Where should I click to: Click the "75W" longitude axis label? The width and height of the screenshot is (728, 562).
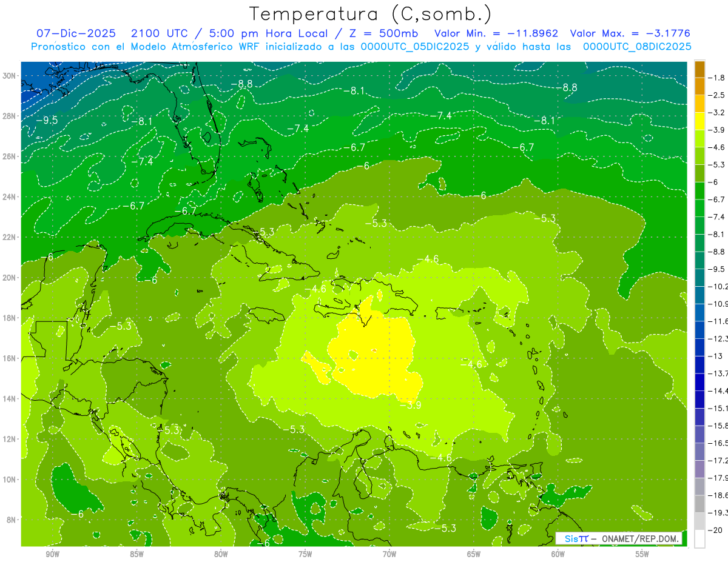tap(305, 554)
